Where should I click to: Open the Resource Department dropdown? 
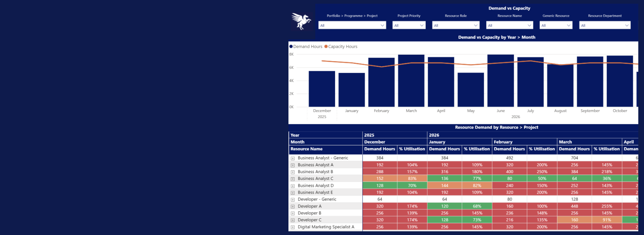pos(605,25)
